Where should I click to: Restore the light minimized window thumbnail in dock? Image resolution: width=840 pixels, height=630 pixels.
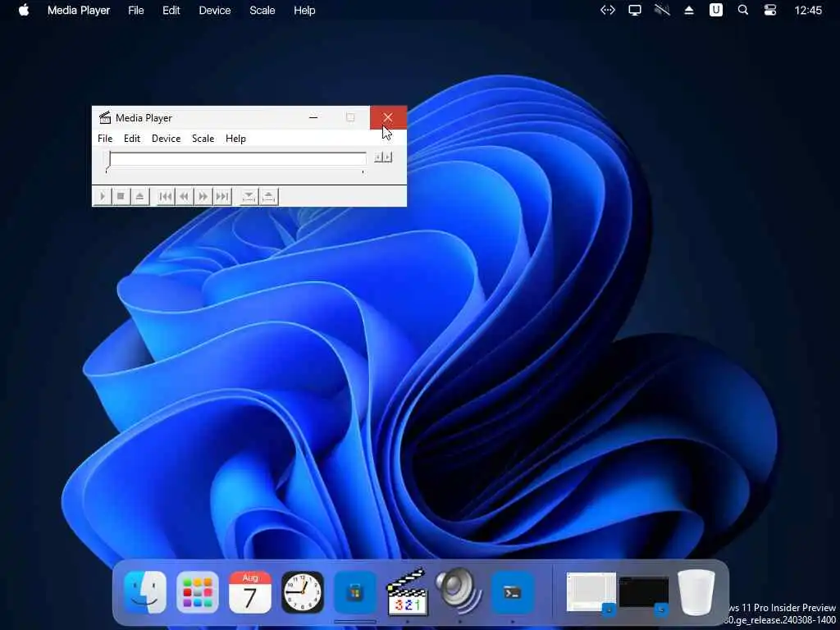tap(591, 592)
